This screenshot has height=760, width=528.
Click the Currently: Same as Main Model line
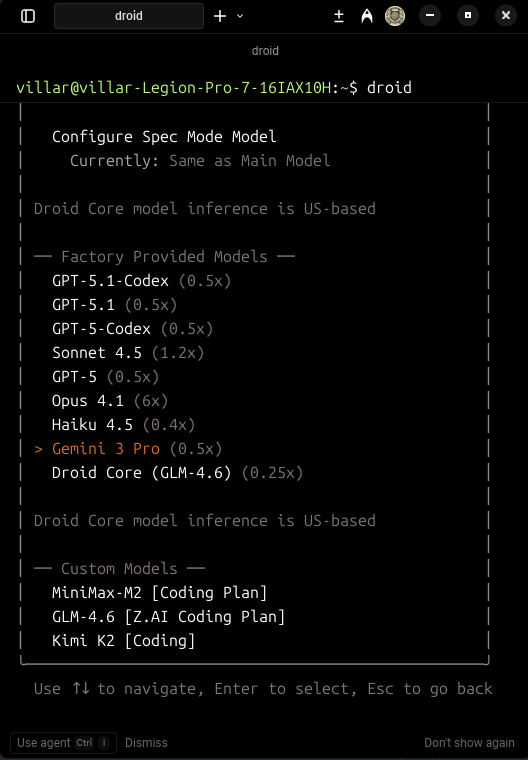click(200, 160)
